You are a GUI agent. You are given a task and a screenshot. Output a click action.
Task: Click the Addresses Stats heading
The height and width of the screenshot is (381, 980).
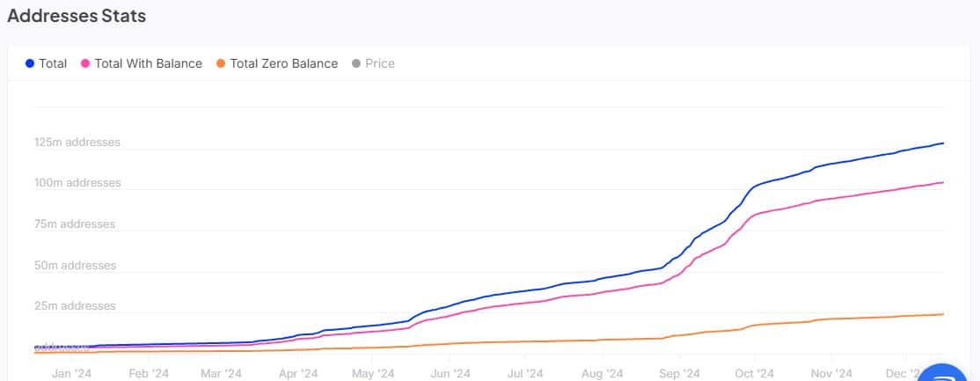(x=77, y=16)
